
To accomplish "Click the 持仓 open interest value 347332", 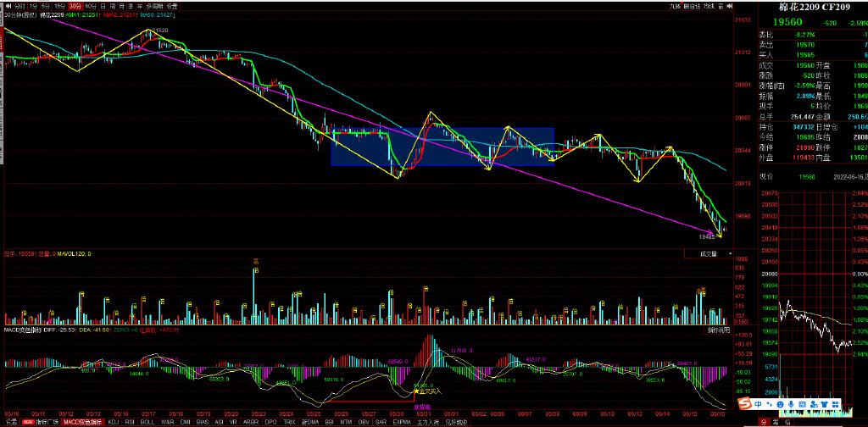I will [804, 127].
